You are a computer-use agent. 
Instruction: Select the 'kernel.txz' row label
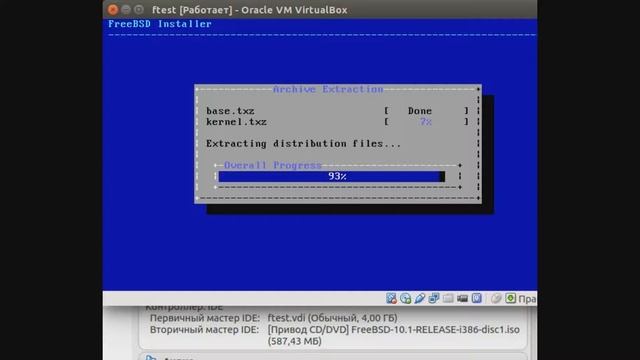pyautogui.click(x=236, y=122)
